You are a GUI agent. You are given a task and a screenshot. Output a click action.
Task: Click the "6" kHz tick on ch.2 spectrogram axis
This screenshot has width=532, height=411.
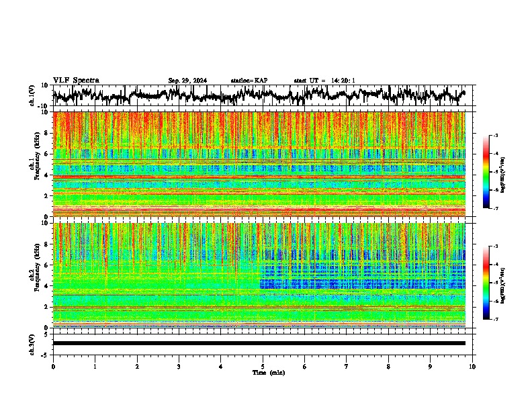click(47, 265)
